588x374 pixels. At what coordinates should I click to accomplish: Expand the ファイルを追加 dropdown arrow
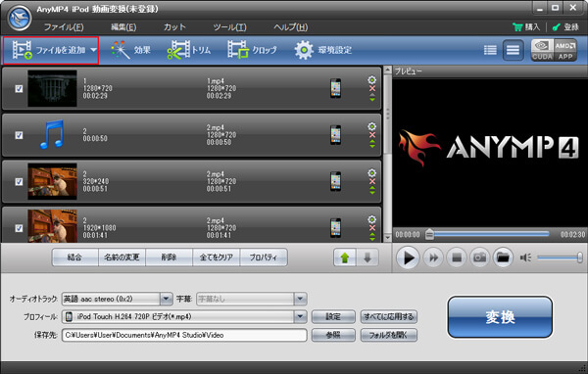93,50
